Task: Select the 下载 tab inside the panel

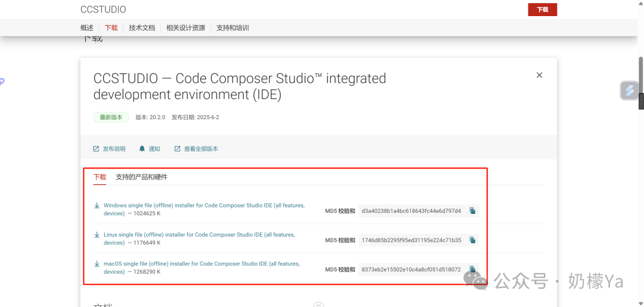Action: (100, 177)
